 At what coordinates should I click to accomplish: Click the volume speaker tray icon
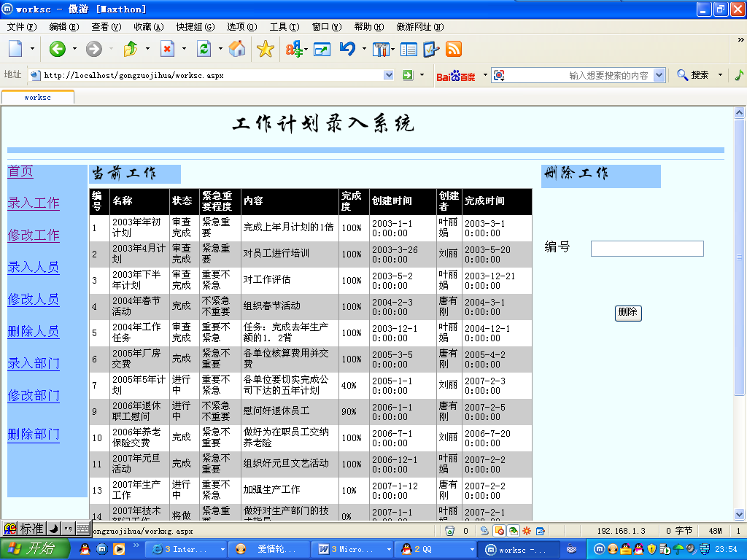point(692,549)
